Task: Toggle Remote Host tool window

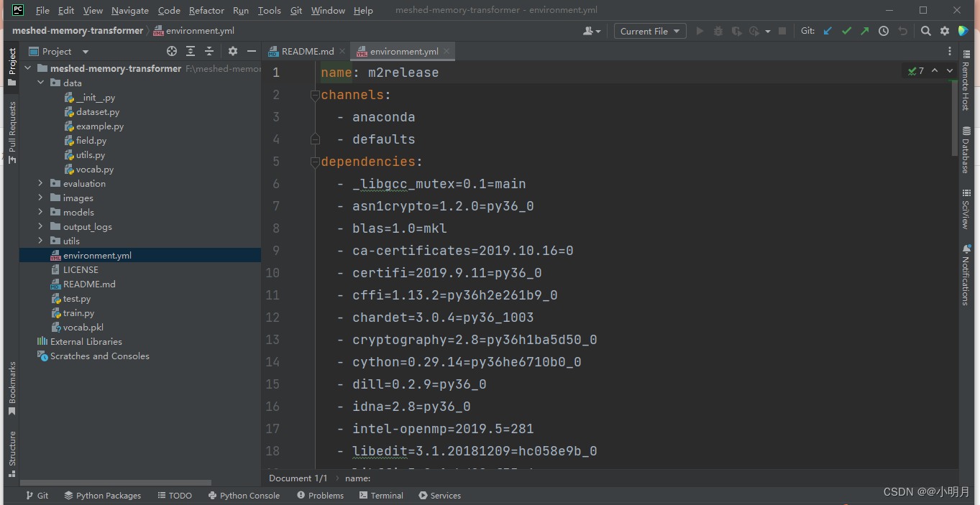Action: tap(965, 82)
